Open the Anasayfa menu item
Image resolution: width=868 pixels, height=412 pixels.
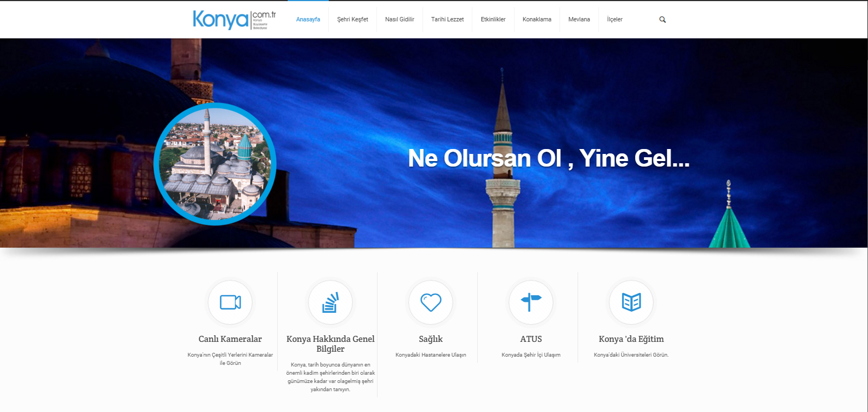[308, 19]
